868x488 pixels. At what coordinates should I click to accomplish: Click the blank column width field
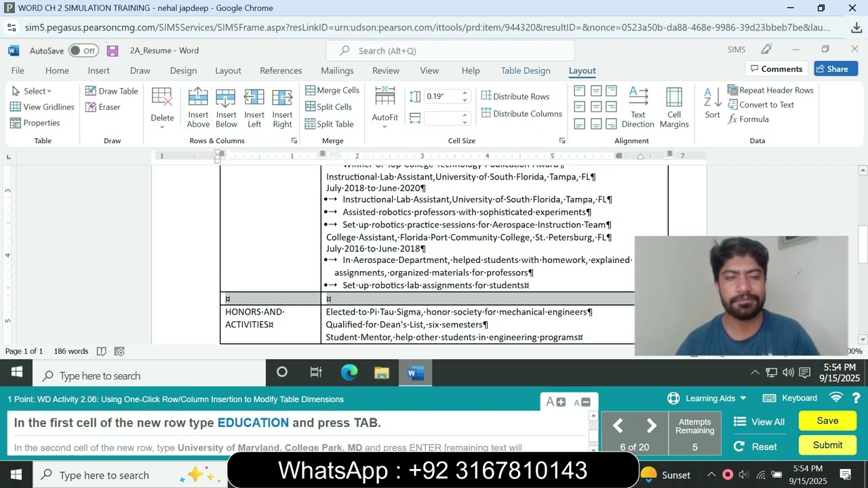coord(441,118)
